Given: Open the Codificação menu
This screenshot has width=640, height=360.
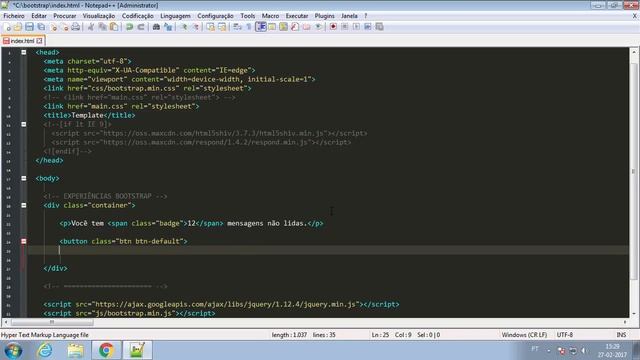Looking at the screenshot, I should click(x=138, y=16).
